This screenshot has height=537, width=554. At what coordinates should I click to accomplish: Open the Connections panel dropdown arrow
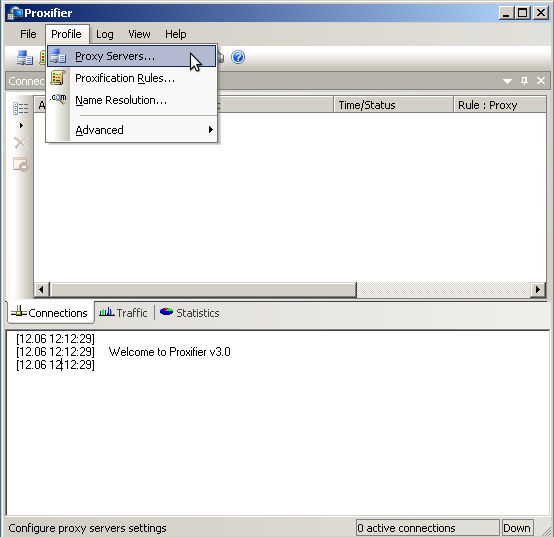coord(507,81)
